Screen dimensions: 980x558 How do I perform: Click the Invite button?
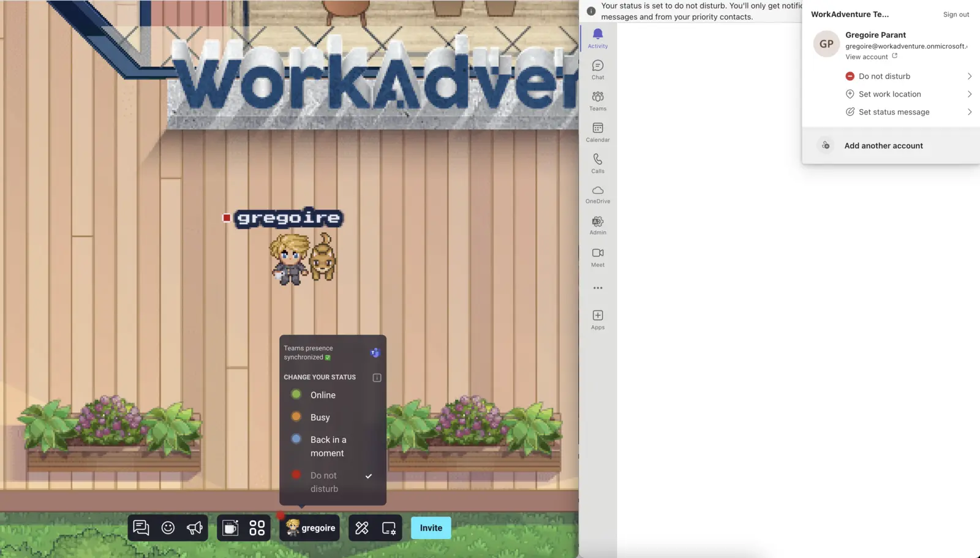pos(431,528)
